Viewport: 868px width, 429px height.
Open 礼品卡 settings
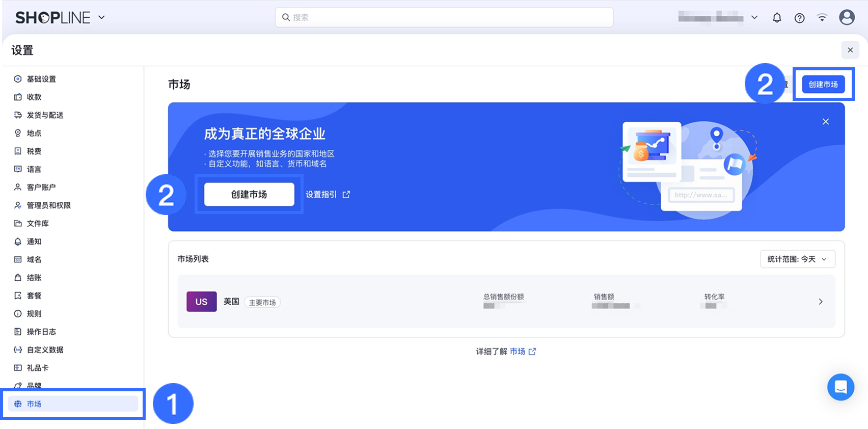pos(73,368)
